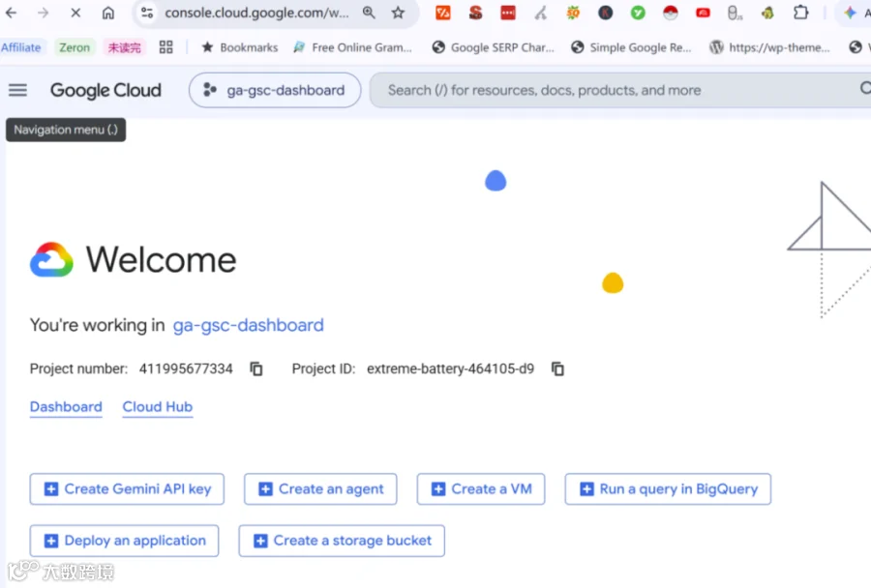Copy the project number 411995677334
871x588 pixels.
(256, 368)
